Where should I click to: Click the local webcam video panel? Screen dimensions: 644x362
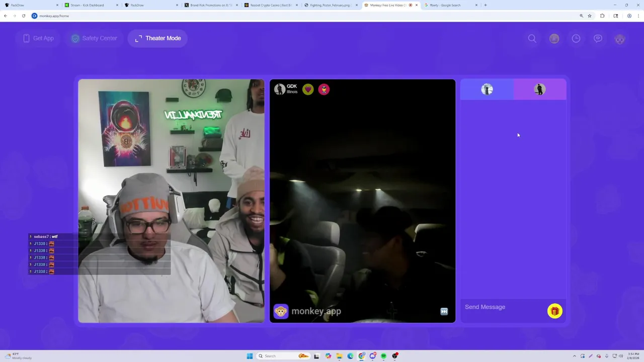click(171, 201)
